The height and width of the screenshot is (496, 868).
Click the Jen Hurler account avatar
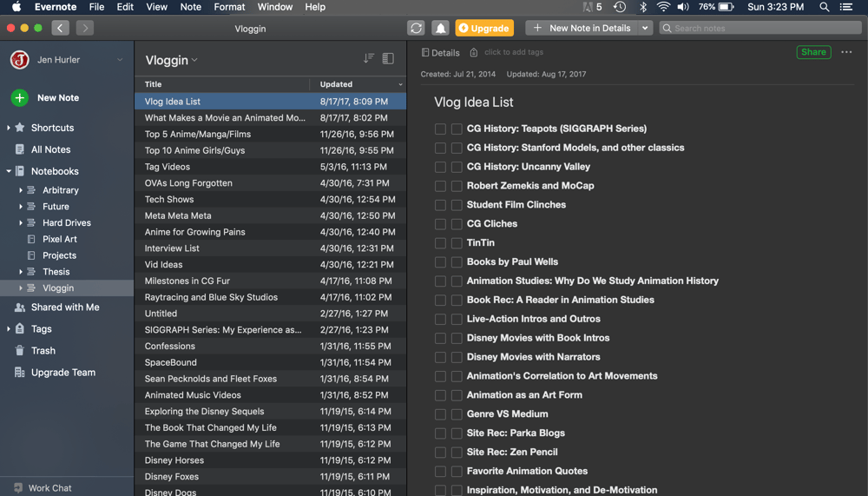pos(19,60)
